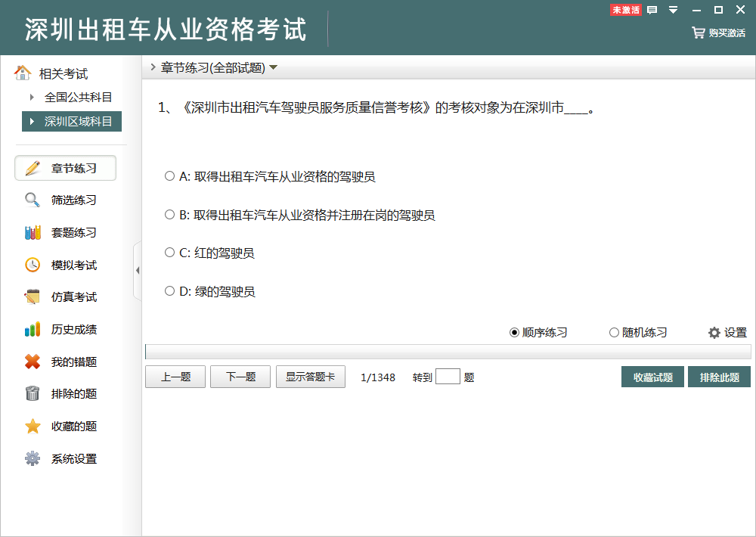The image size is (756, 537).
Task: Enable 顺序练习 sequential practice mode
Action: coord(514,333)
